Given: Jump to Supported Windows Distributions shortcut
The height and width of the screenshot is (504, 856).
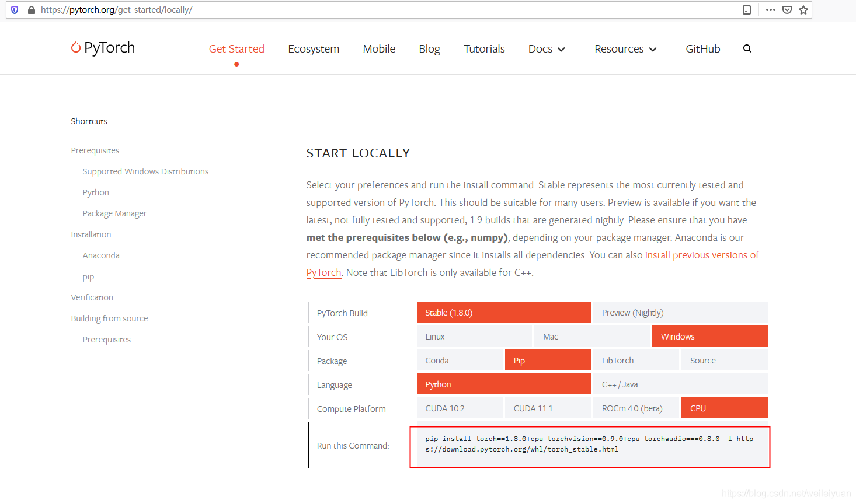Looking at the screenshot, I should pyautogui.click(x=145, y=171).
